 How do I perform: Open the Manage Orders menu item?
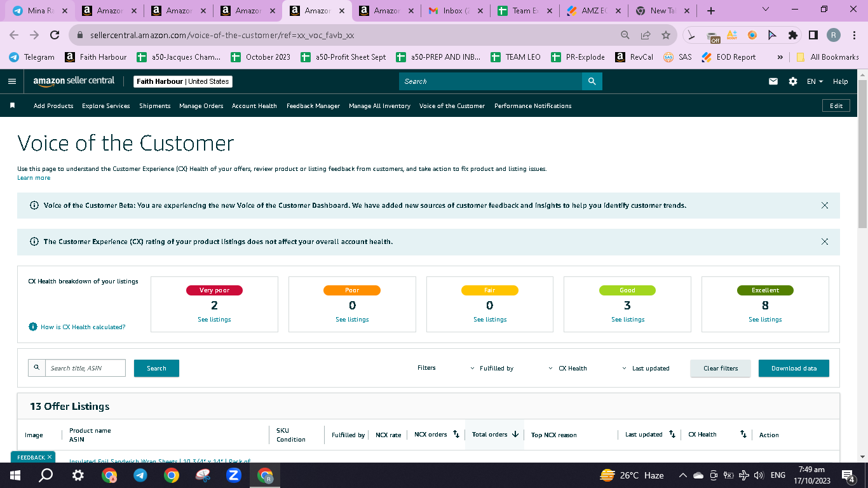pos(201,106)
